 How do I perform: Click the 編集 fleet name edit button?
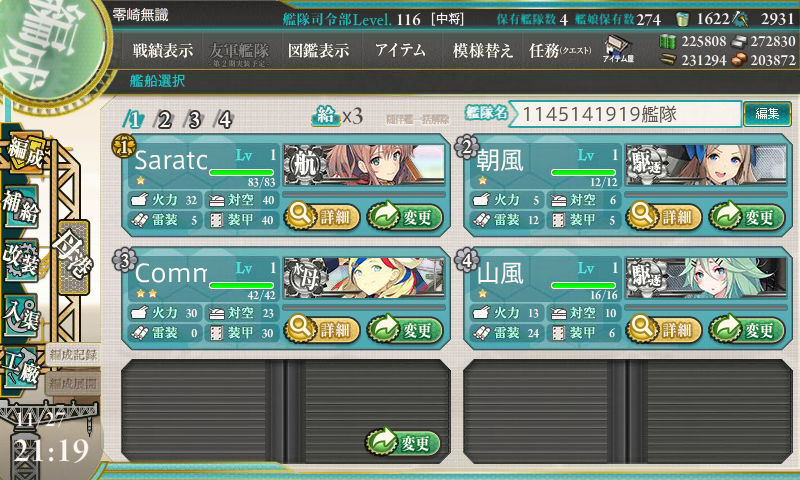point(767,114)
